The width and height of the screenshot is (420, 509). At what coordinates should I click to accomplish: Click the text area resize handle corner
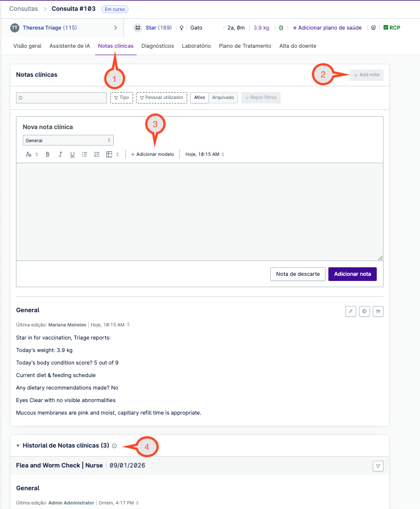pyautogui.click(x=380, y=258)
